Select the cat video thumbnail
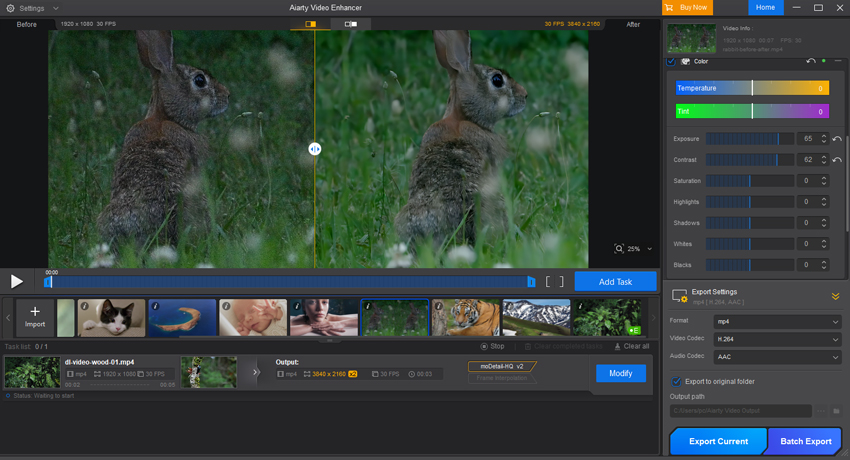This screenshot has height=460, width=850. [111, 318]
